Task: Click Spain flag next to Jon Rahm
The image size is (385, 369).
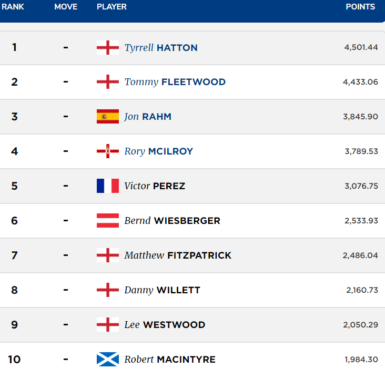Action: tap(108, 117)
